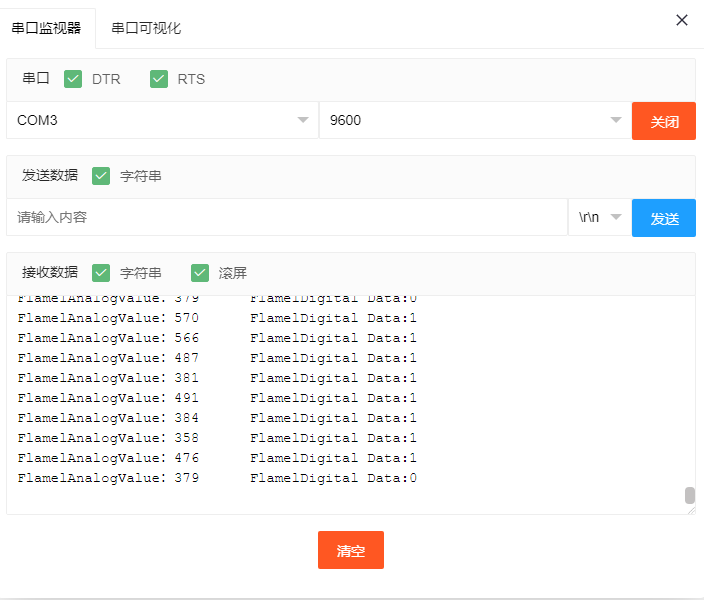Switch to the 串口可视化 tab
Image resolution: width=704 pixels, height=600 pixels.
tap(146, 28)
